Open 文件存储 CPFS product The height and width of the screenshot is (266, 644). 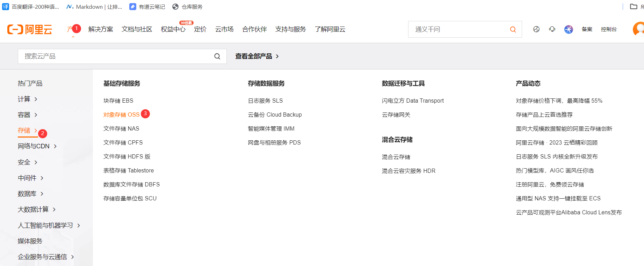pos(123,142)
